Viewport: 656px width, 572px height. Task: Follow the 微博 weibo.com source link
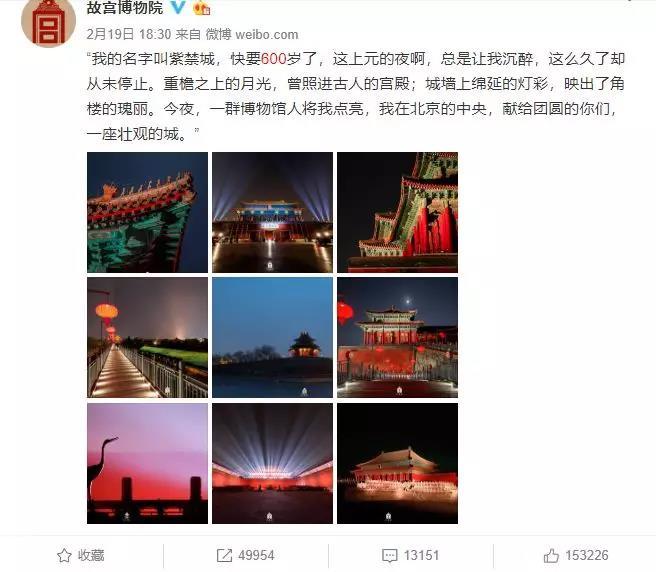(x=252, y=34)
